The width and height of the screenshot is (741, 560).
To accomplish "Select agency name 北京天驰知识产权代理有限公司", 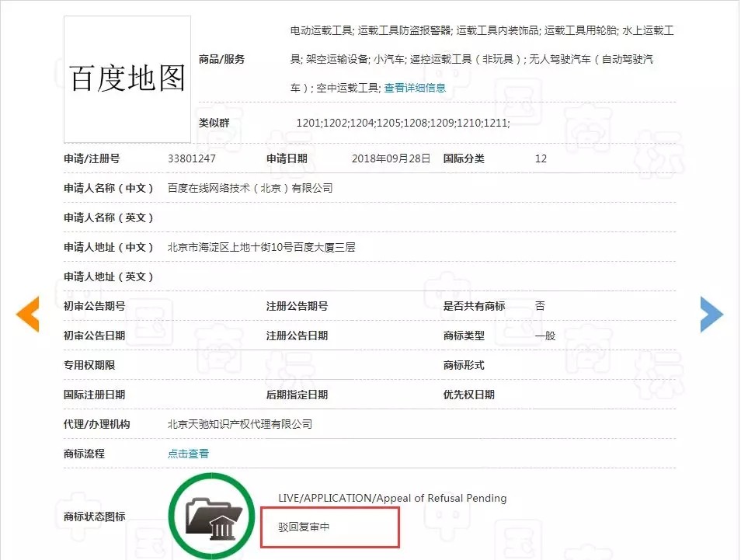I will (240, 424).
